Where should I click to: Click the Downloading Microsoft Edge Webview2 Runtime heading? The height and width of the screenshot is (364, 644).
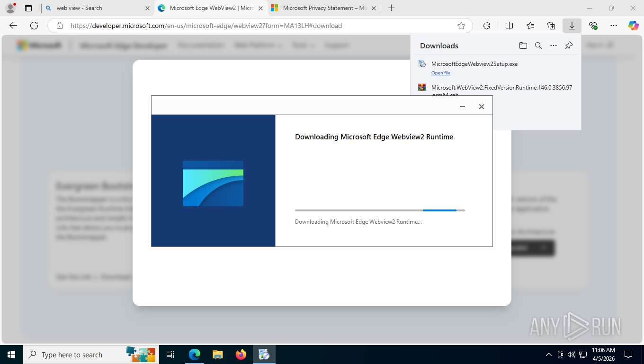(374, 137)
